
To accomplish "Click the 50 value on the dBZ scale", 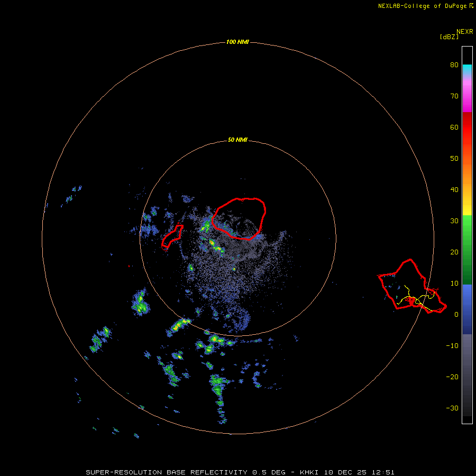I will 454,159.
